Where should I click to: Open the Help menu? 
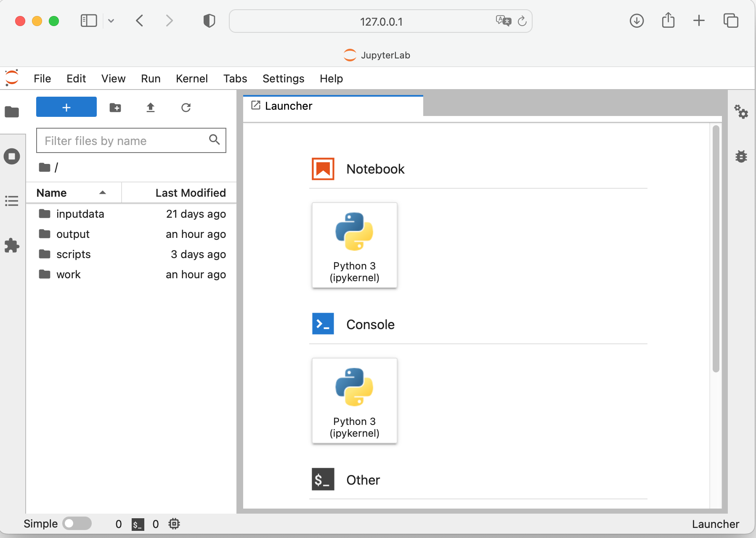331,79
